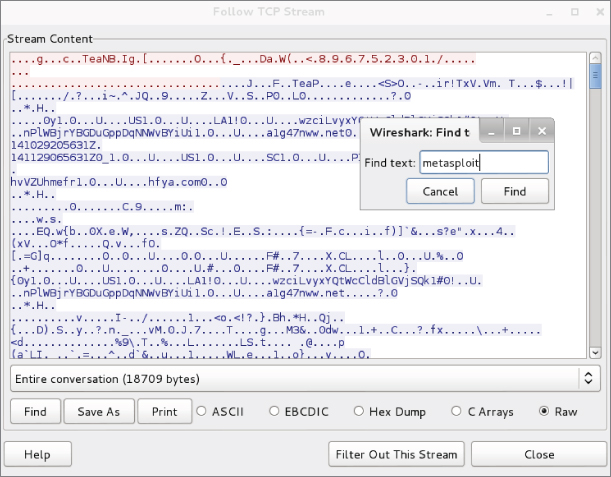611x477 pixels.
Task: Click the stream content scrollbar thumb
Action: [x=595, y=77]
